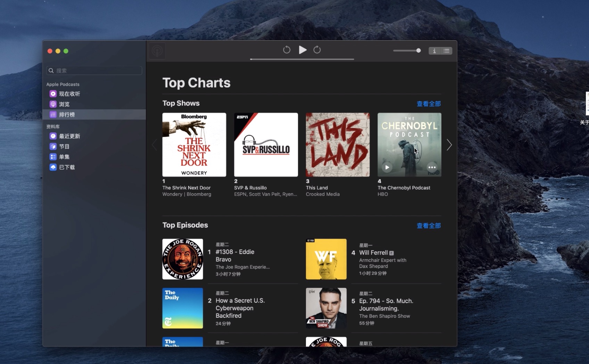Open 浏览 in the sidebar
Image resolution: width=589 pixels, height=364 pixels.
pyautogui.click(x=94, y=104)
